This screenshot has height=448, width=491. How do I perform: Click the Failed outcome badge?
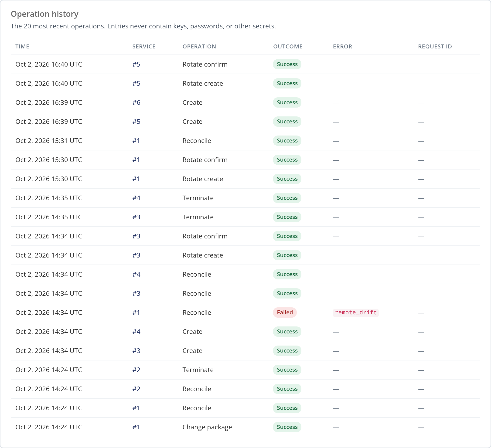[x=285, y=312]
